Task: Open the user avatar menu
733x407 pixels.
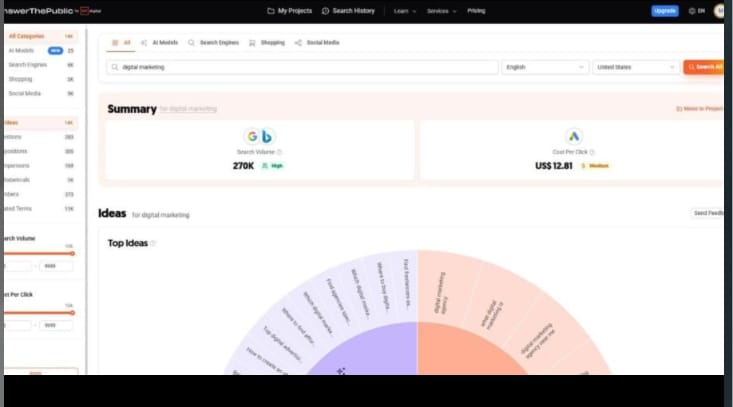Action: point(719,11)
